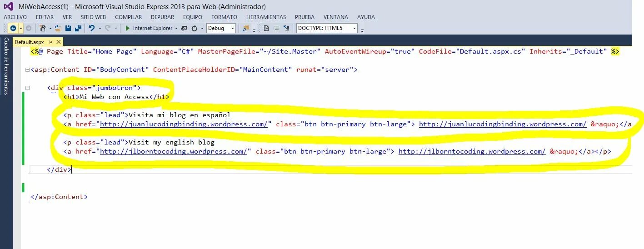Screen dimensions: 644x249
Task: Open the VER menu
Action: click(67, 17)
